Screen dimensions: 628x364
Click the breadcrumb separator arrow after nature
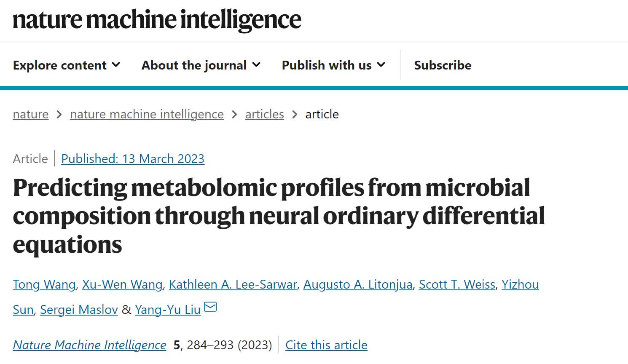(x=59, y=114)
